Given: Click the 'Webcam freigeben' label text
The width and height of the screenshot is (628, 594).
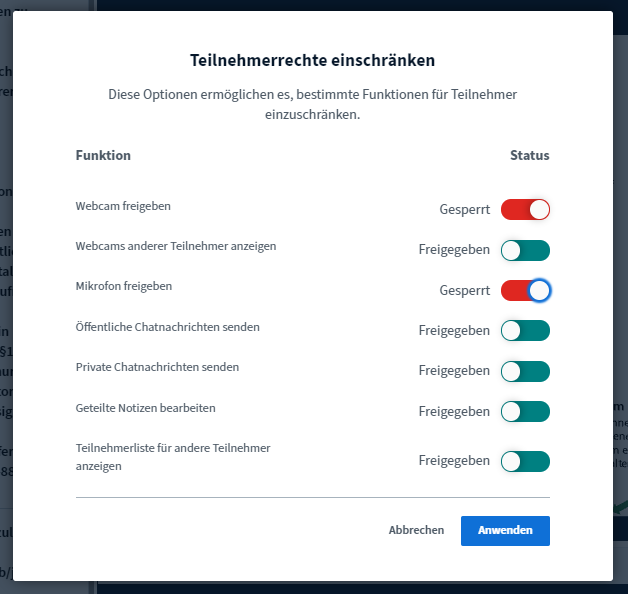Looking at the screenshot, I should (x=123, y=206).
